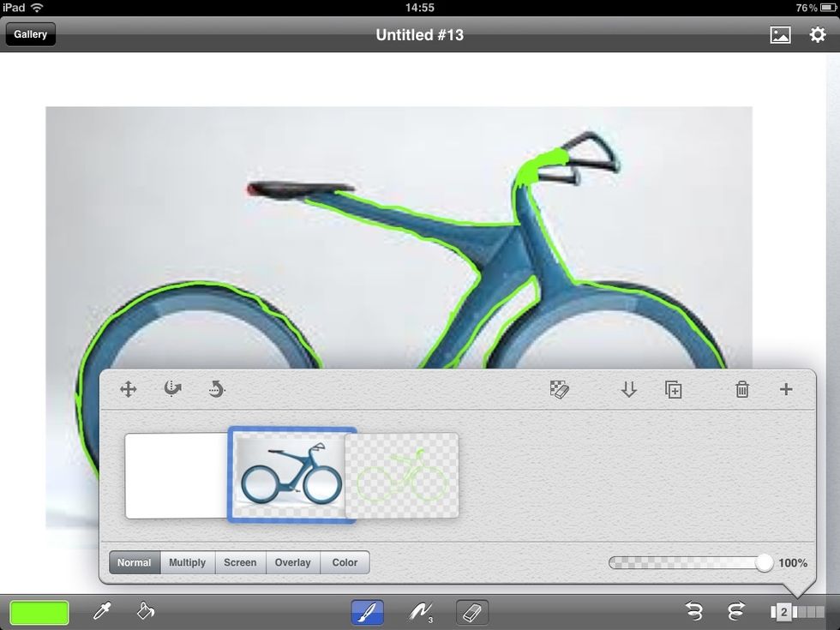
Task: Duplicate the selected layer
Action: (674, 389)
